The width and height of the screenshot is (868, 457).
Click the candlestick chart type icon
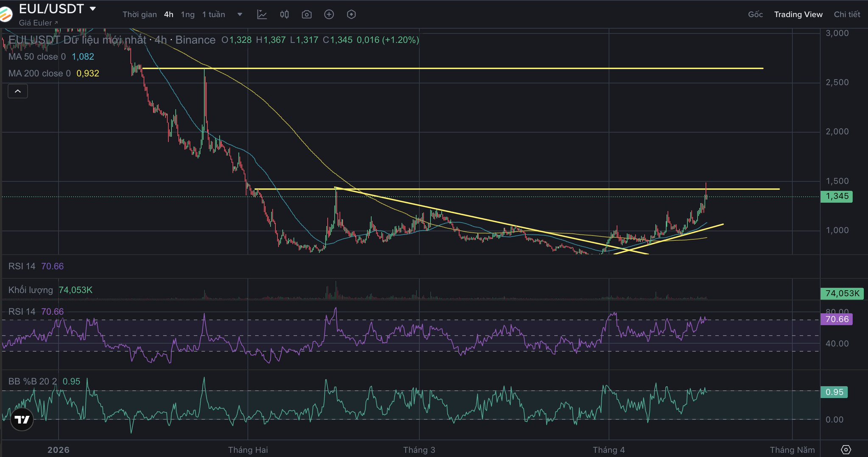pyautogui.click(x=285, y=14)
